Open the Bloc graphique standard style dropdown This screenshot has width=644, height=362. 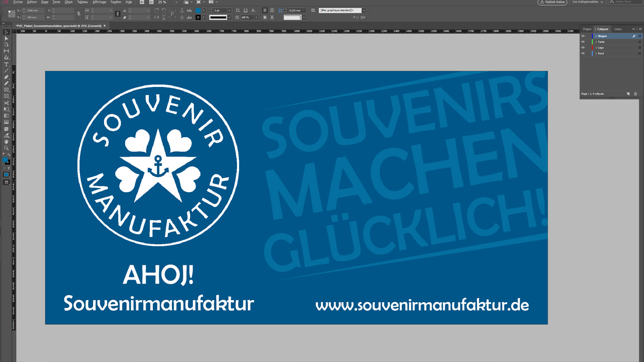pyautogui.click(x=364, y=10)
